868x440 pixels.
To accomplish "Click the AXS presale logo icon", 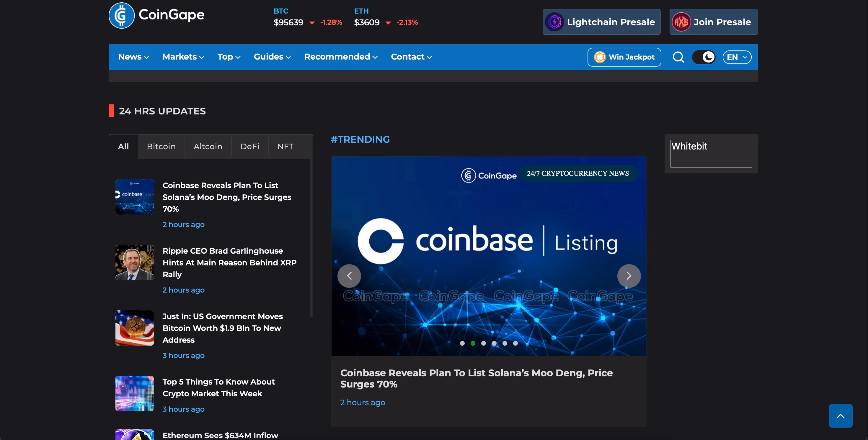I will tap(681, 22).
